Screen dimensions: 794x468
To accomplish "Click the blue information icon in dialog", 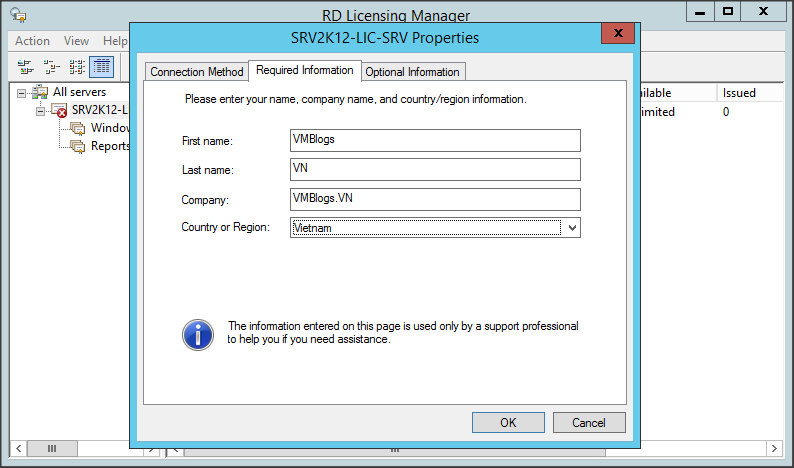I will pyautogui.click(x=198, y=334).
